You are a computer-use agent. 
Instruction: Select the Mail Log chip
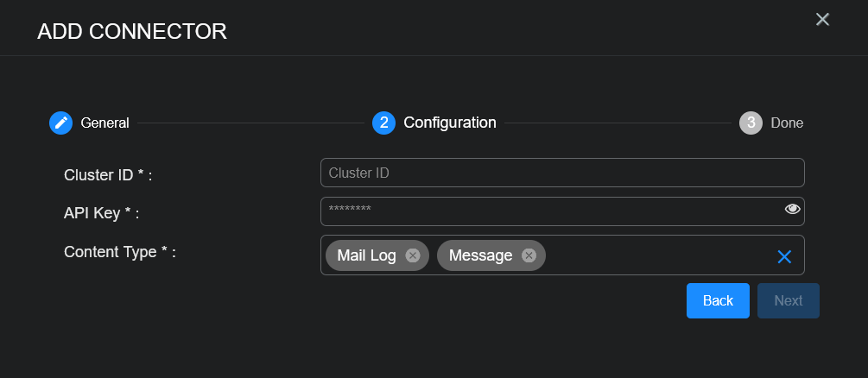click(x=366, y=255)
